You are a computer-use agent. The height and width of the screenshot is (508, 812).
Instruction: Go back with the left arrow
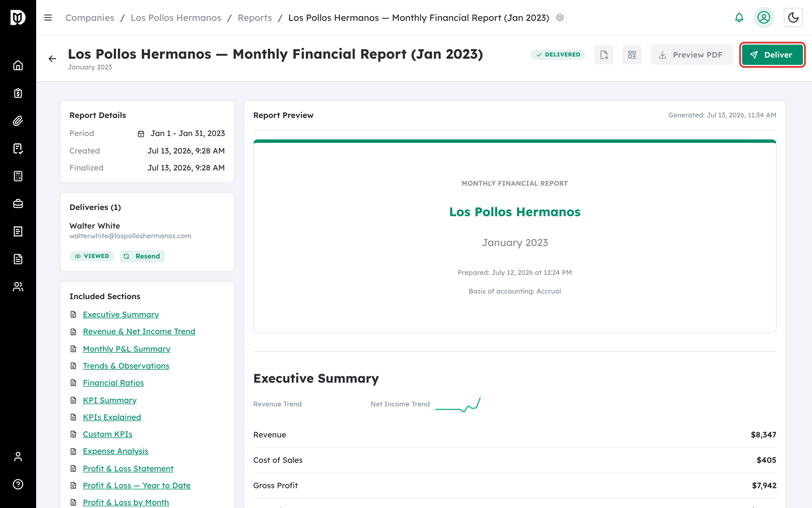pos(52,59)
